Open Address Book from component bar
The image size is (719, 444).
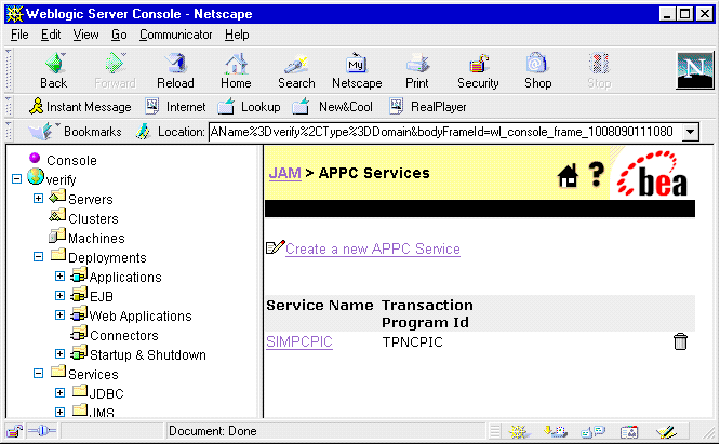coord(630,432)
